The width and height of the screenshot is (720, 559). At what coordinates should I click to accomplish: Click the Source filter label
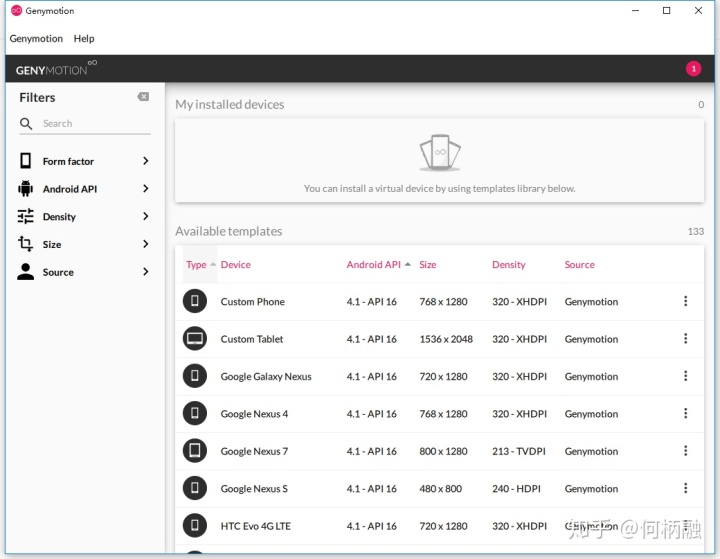[58, 272]
